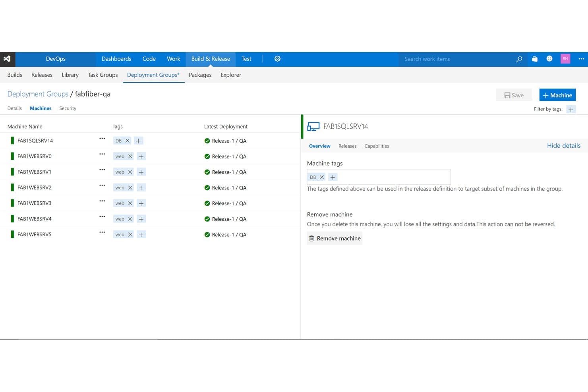Image resolution: width=588 pixels, height=392 pixels.
Task: Switch to the Security tab
Action: tap(68, 108)
